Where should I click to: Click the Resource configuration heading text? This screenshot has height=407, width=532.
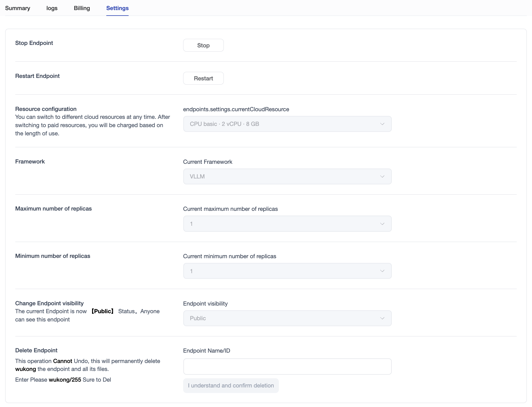(x=46, y=109)
